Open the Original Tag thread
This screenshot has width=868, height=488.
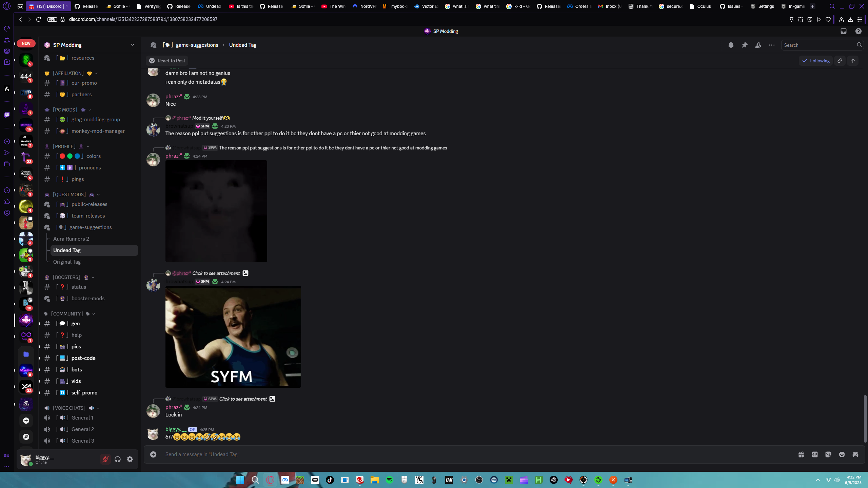67,262
